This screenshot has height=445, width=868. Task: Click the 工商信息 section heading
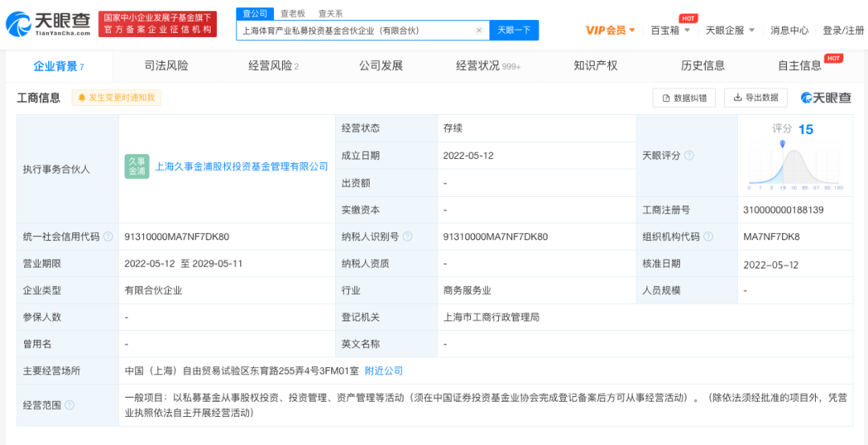pyautogui.click(x=39, y=98)
